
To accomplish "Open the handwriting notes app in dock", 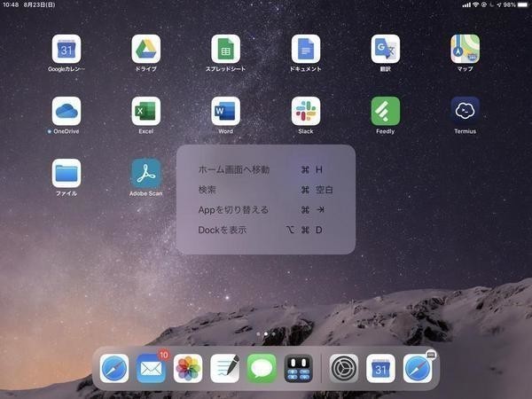I will tap(224, 369).
